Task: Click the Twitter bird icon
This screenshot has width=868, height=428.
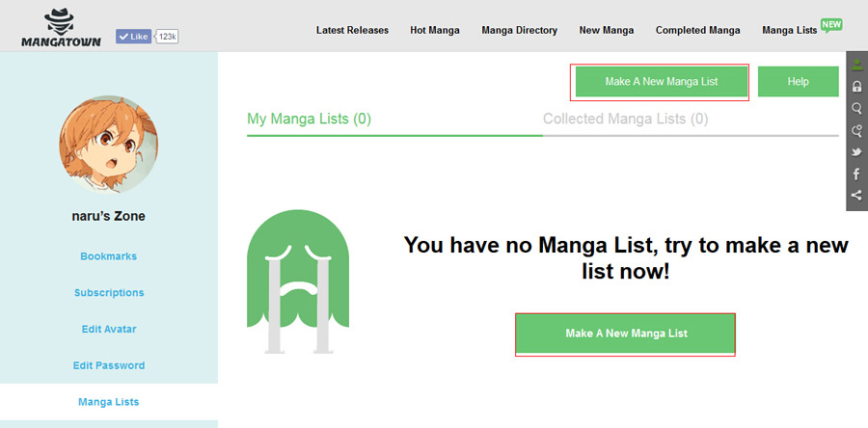Action: pyautogui.click(x=856, y=152)
